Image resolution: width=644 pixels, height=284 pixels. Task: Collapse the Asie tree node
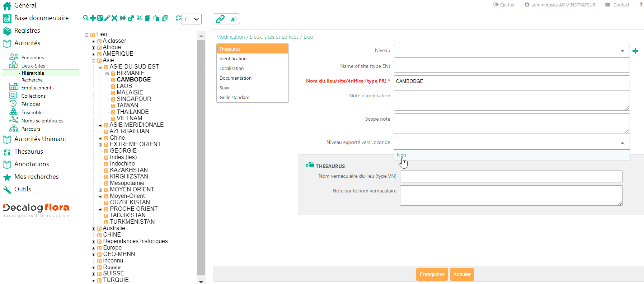[94, 61]
